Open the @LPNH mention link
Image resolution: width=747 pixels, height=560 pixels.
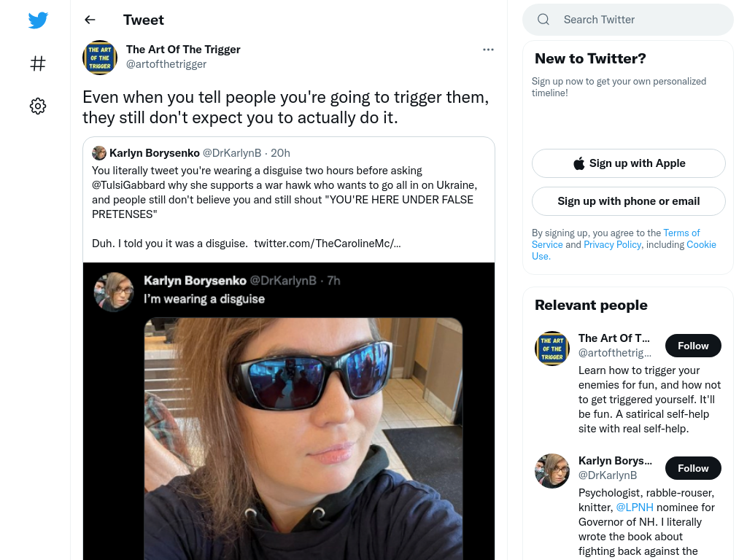635,507
